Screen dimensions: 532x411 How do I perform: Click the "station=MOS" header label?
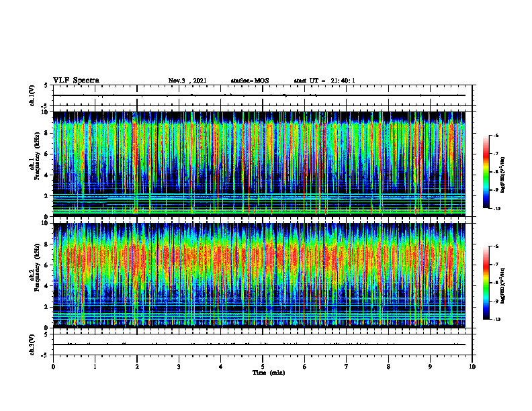250,81
